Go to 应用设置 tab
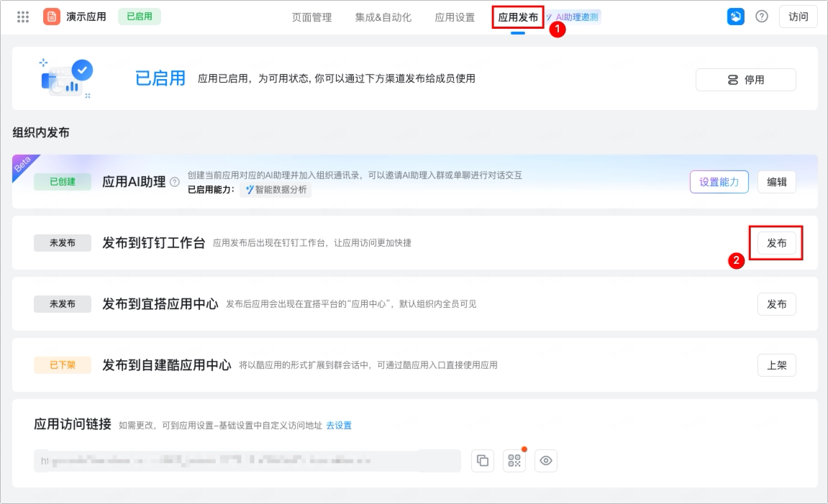Image resolution: width=828 pixels, height=504 pixels. pyautogui.click(x=455, y=17)
